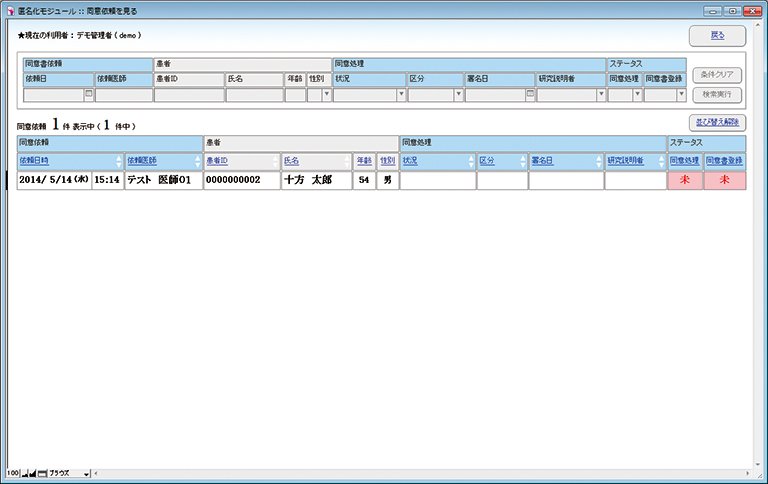The height and width of the screenshot is (484, 768).
Task: Sort by the 依頼日時 header link
Action: pos(34,161)
